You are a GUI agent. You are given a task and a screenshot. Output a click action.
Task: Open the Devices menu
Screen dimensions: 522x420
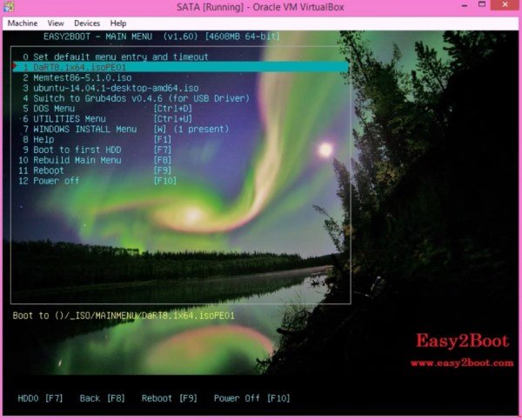pyautogui.click(x=87, y=23)
